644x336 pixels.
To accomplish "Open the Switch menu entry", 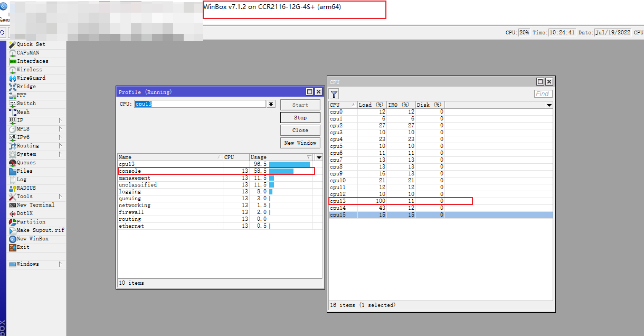I will coord(26,104).
